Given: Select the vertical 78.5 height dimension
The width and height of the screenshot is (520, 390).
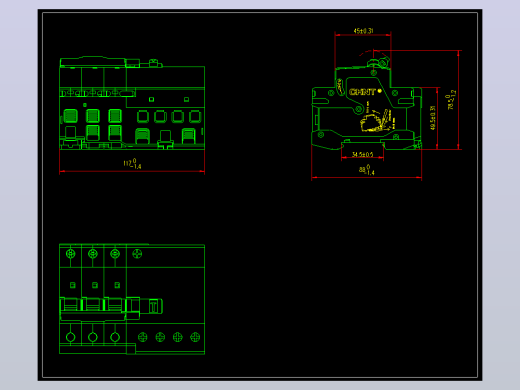Looking at the screenshot, I should click(x=450, y=100).
